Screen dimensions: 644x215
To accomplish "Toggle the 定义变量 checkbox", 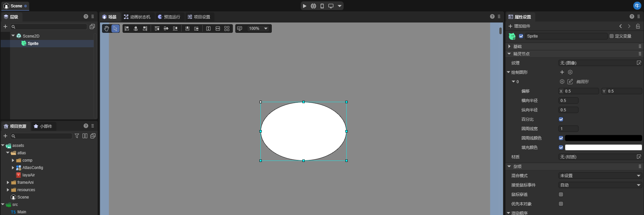I will pos(611,36).
